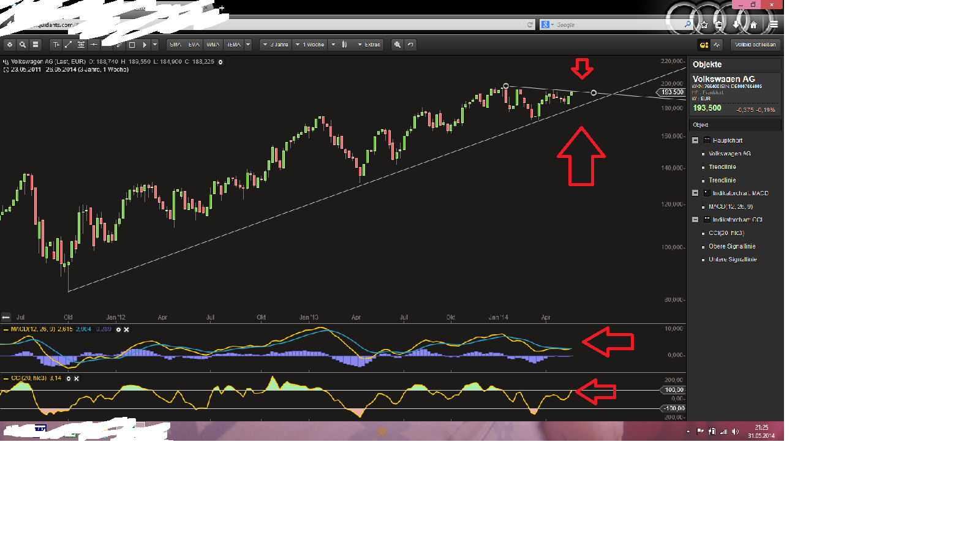Screen dimensions: 980x551
Task: Collapse the Indikatorchart: MACD node
Action: (695, 193)
